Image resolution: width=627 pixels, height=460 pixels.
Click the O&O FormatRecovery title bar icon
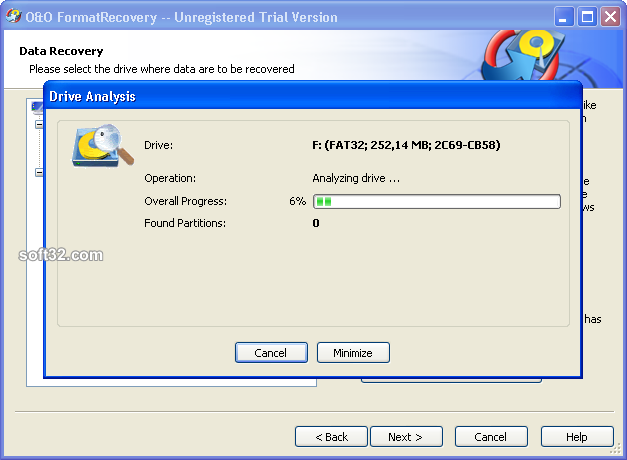pyautogui.click(x=14, y=16)
